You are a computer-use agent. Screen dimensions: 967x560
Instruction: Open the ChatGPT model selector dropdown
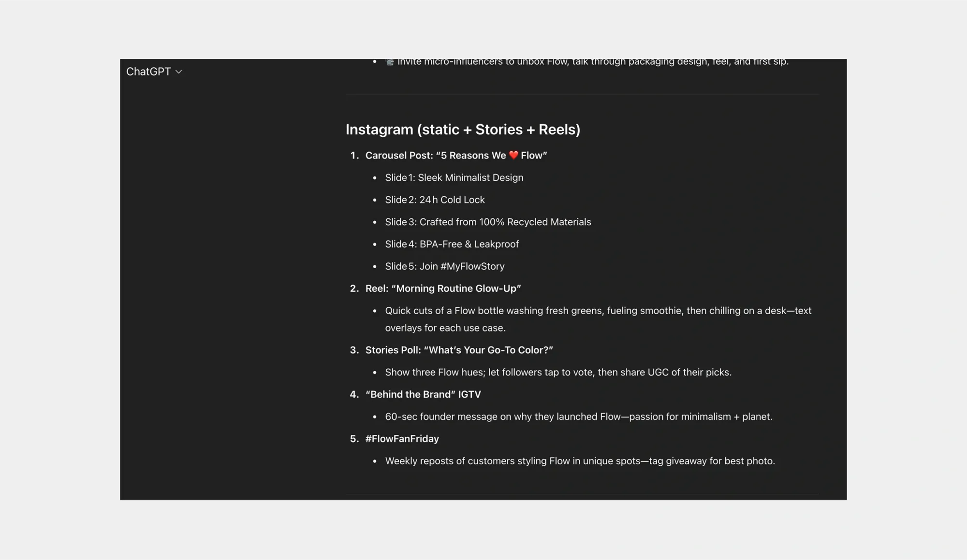click(x=154, y=72)
